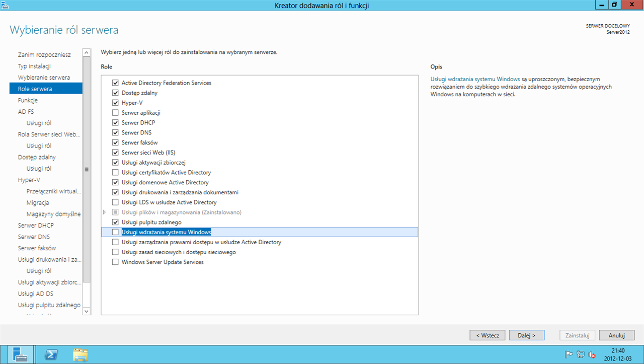Go to the Hyper-V sidebar step

tap(29, 180)
